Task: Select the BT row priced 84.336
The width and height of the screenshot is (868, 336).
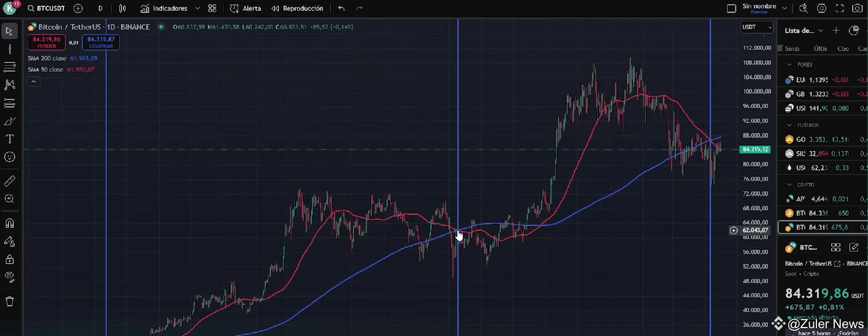Action: click(823, 213)
